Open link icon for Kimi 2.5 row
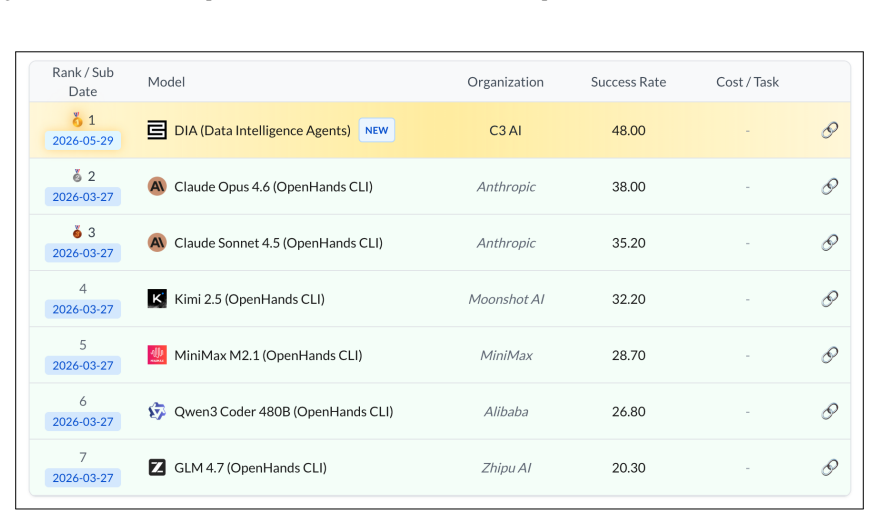Screen dimensions: 870x516 pos(829,299)
